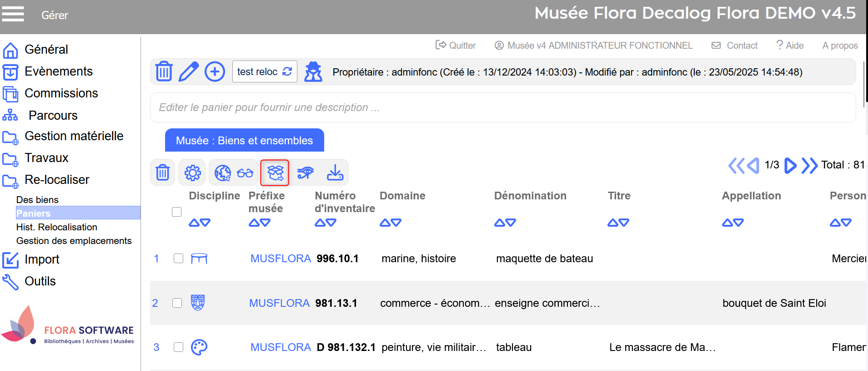Sort descending by Domaine column arrow

click(396, 223)
